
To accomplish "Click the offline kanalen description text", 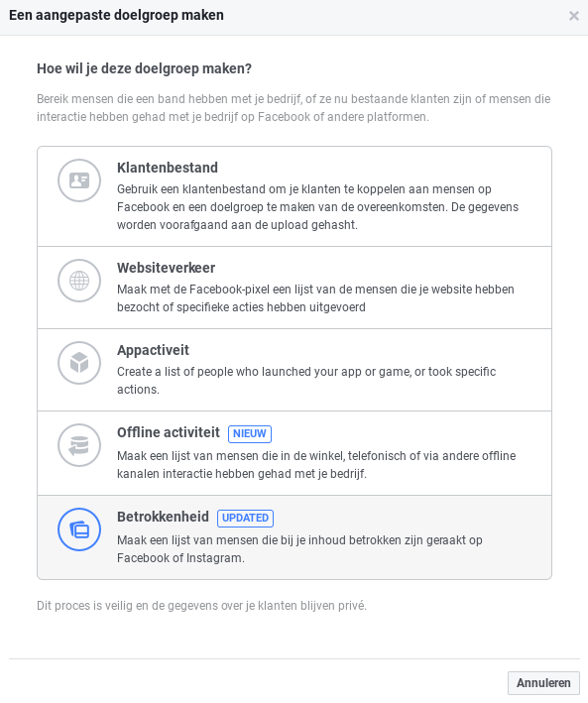I will click(x=316, y=465).
